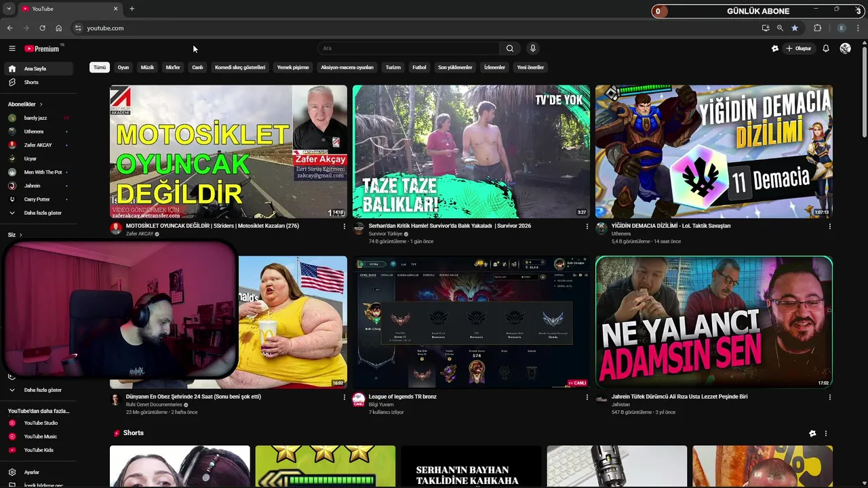Expand lower Daha fazla göster in sidebar

click(x=39, y=390)
